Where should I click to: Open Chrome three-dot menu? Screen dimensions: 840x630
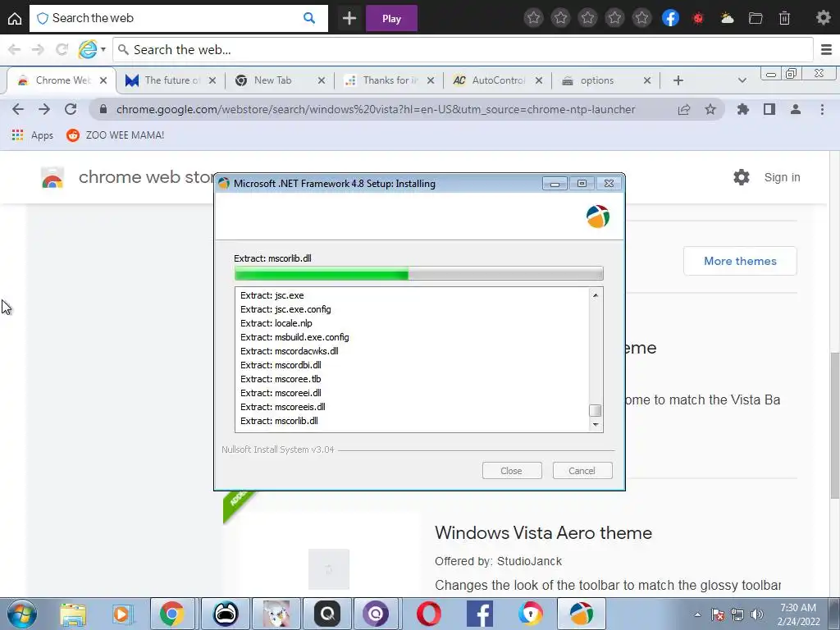822,109
